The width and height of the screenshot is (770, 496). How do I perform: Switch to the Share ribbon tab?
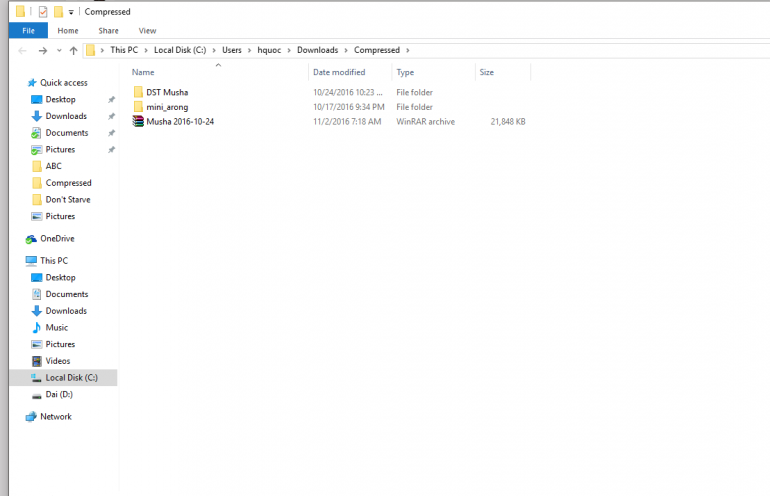click(108, 31)
